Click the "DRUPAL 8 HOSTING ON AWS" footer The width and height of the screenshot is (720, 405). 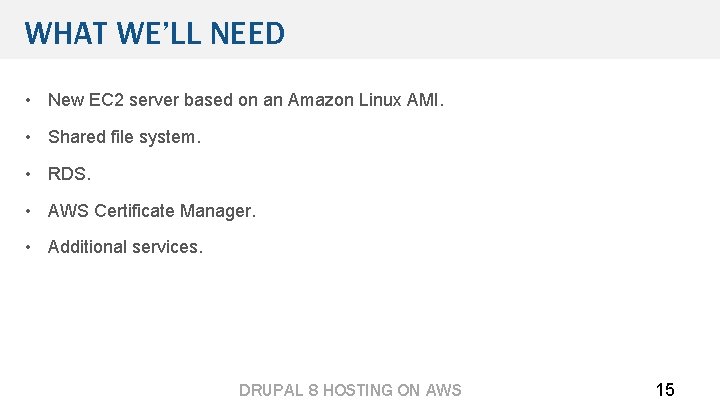350,390
